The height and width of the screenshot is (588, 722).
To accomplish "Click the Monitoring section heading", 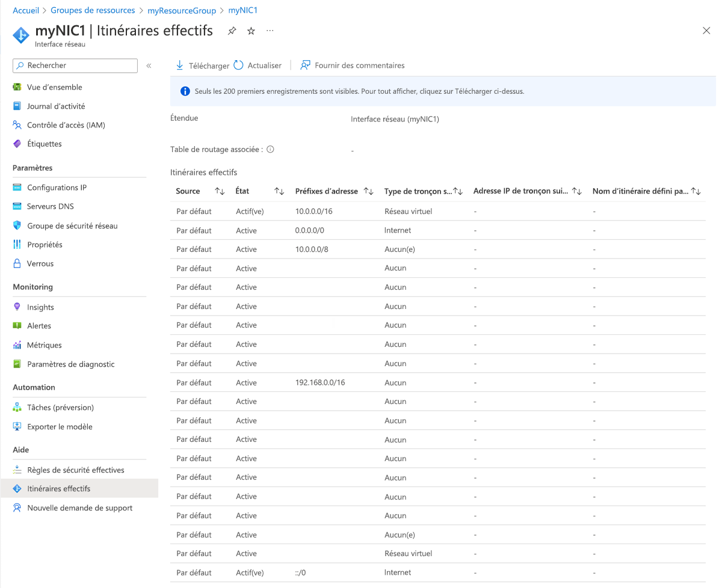I will 33,287.
